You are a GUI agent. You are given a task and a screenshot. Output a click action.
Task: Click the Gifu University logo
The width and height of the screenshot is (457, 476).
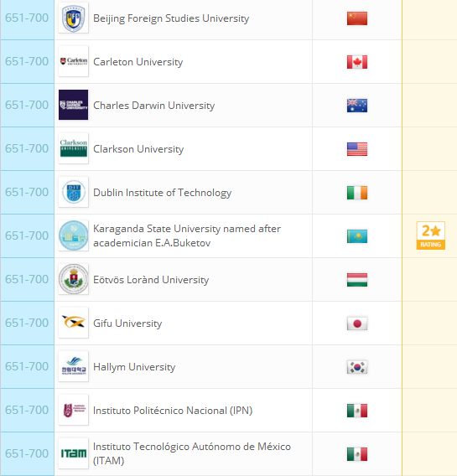(73, 323)
